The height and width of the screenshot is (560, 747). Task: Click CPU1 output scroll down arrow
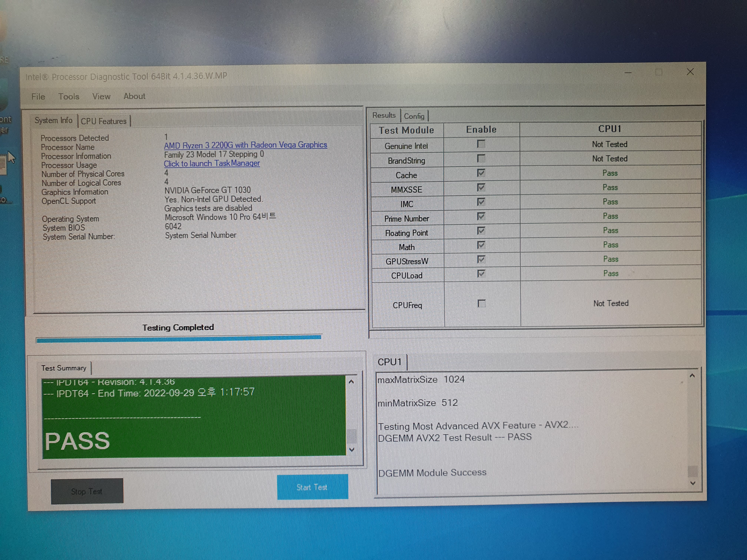[693, 483]
